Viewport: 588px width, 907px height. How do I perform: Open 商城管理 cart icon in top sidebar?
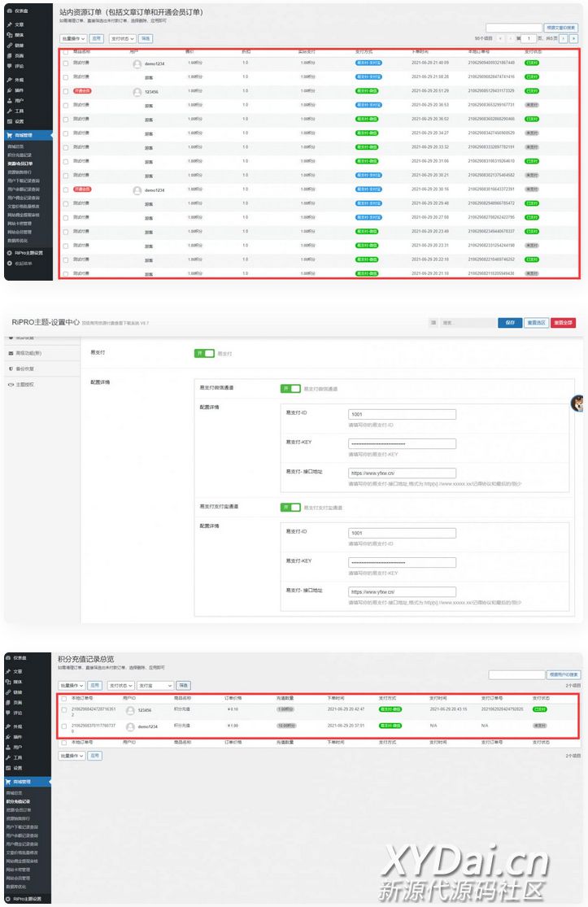coord(9,135)
